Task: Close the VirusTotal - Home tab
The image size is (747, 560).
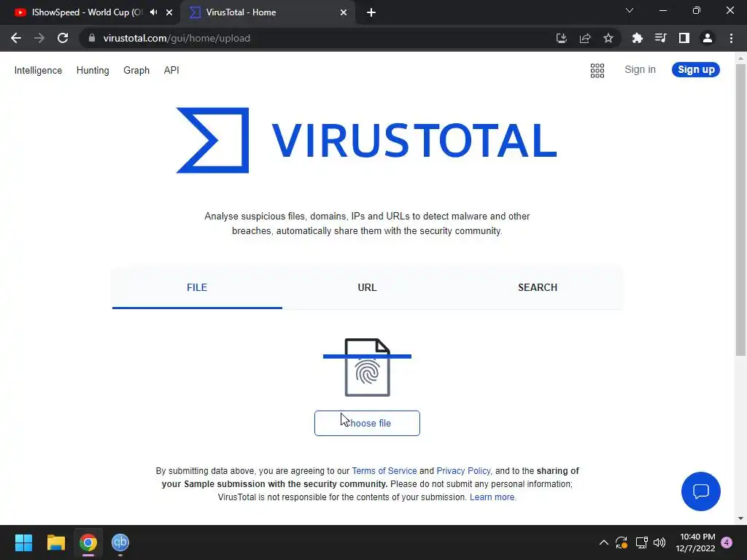Action: pos(344,12)
